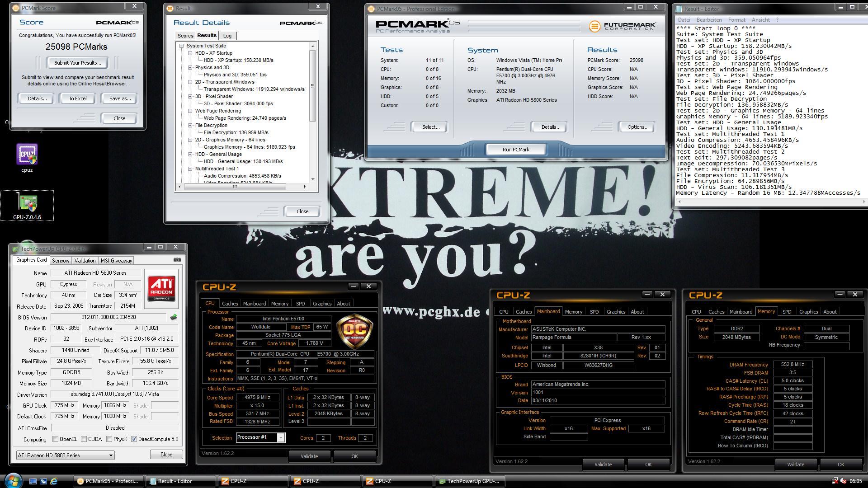Collapse the File Decryption node
Image resolution: width=868 pixels, height=488 pixels.
point(190,125)
